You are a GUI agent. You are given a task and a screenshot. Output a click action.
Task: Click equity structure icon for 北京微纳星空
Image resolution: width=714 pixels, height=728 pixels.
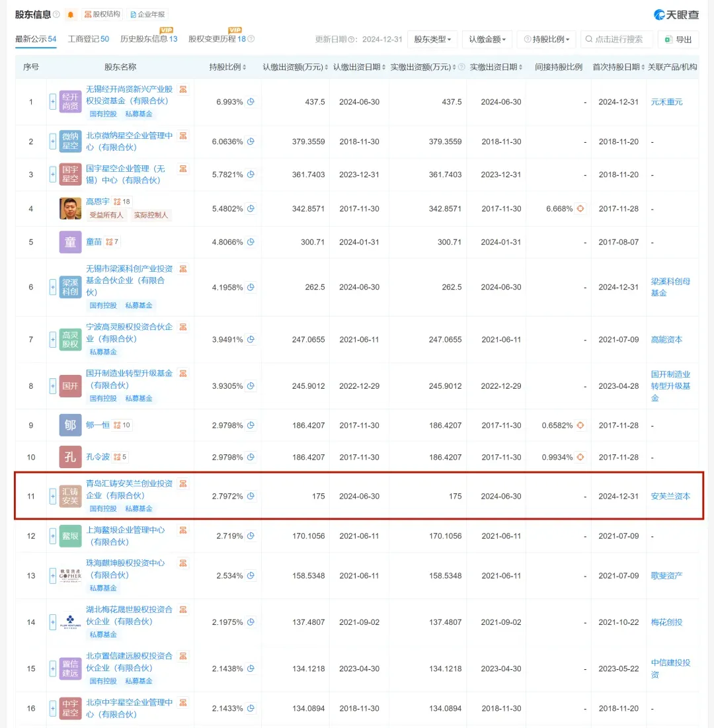pyautogui.click(x=183, y=136)
